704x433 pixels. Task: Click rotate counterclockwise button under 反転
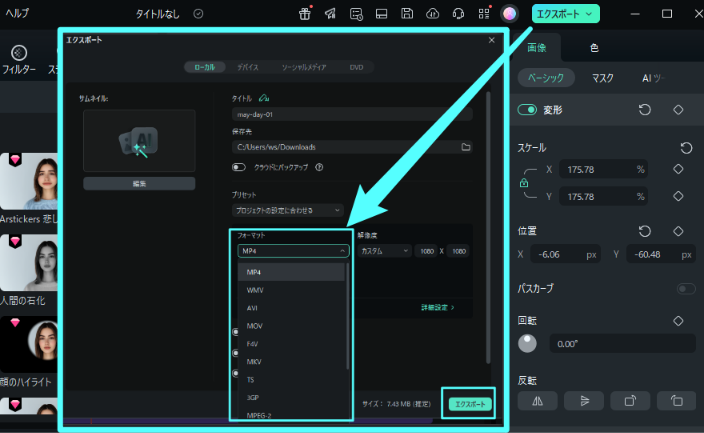click(677, 401)
